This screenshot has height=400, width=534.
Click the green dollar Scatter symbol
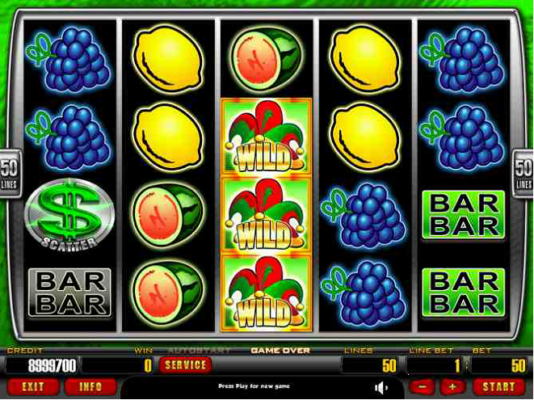(69, 215)
